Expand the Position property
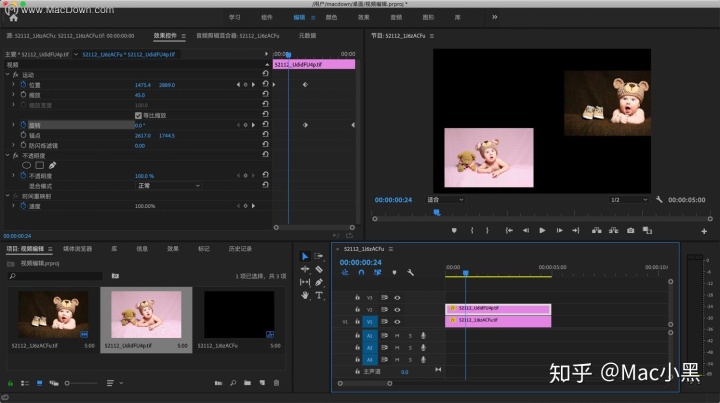The image size is (720, 403). coord(13,84)
